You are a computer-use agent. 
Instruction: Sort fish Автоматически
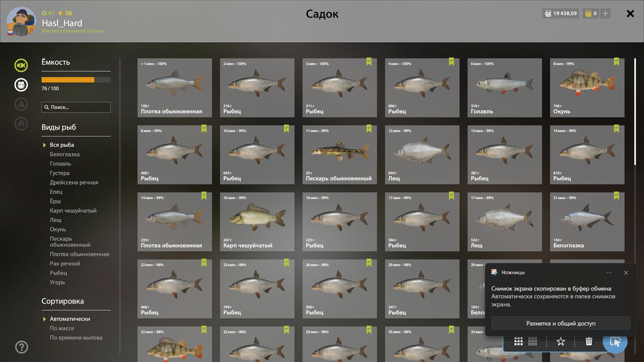click(70, 319)
